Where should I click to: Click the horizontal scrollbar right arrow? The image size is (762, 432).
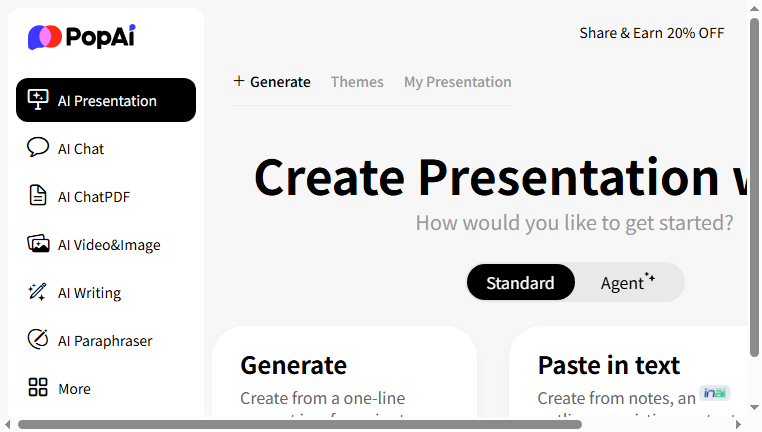(x=739, y=425)
